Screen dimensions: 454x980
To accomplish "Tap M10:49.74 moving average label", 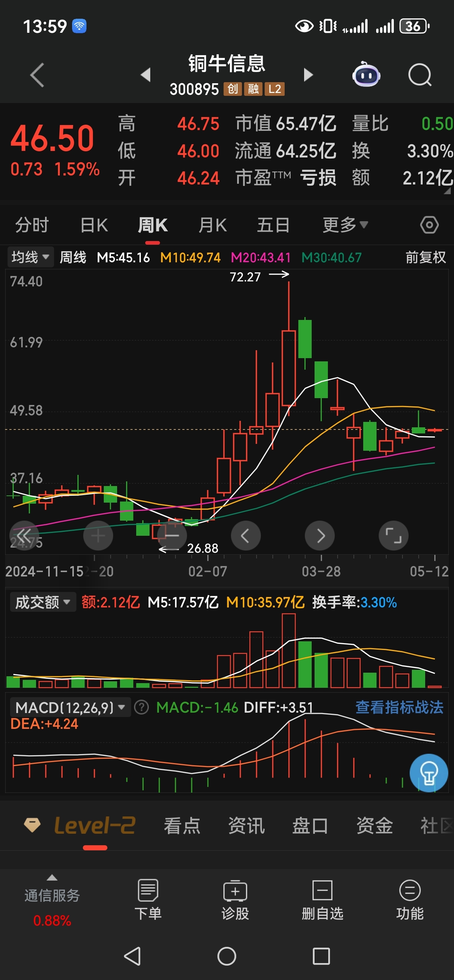I will [x=190, y=257].
